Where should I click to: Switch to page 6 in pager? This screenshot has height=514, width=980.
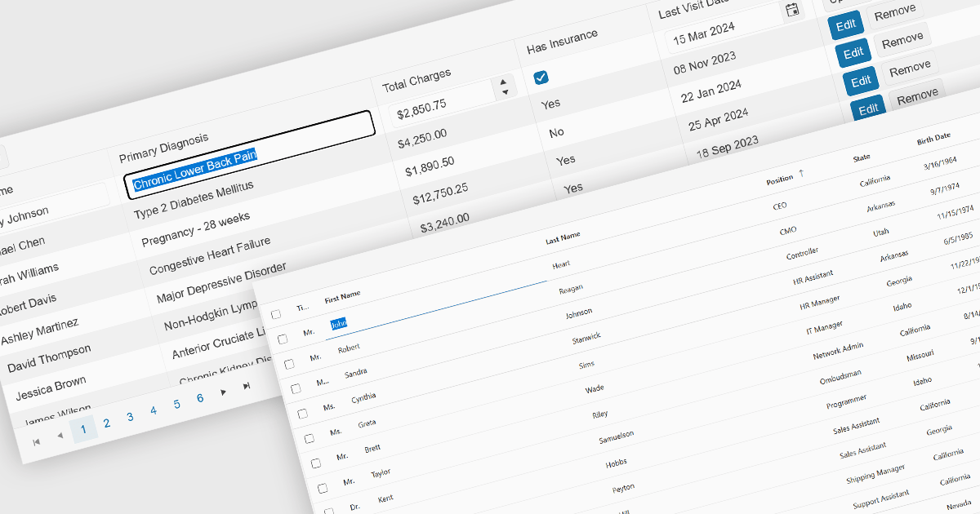tap(199, 398)
